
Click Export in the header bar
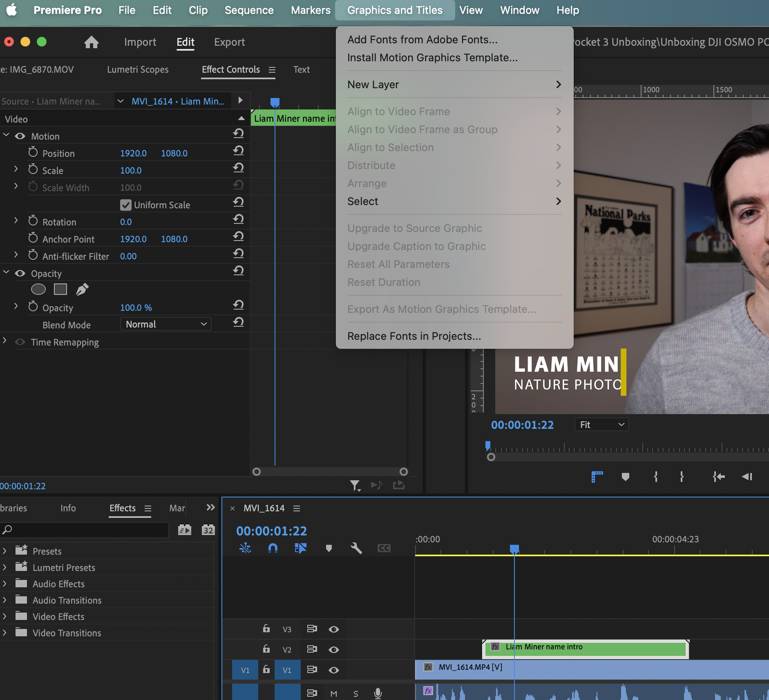coord(229,42)
